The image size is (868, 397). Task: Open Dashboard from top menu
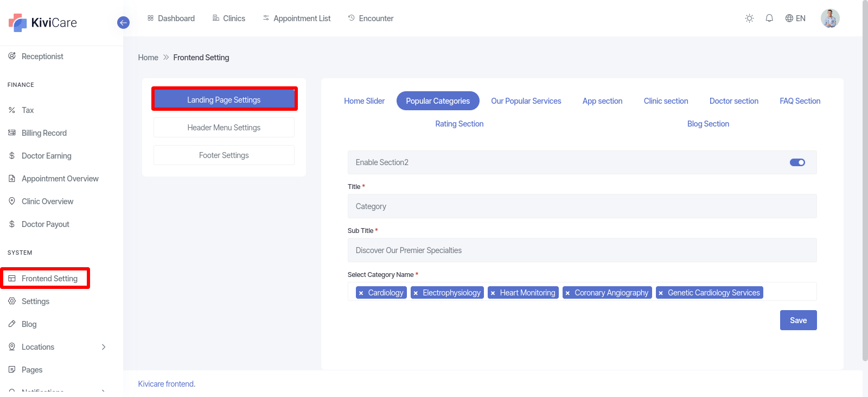[x=171, y=18]
